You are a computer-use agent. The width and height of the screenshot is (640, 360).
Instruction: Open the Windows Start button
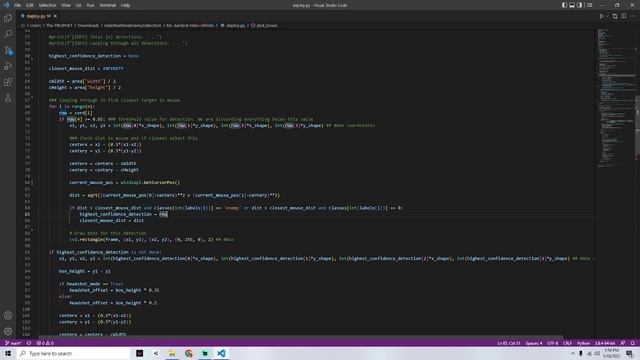tap(8, 353)
